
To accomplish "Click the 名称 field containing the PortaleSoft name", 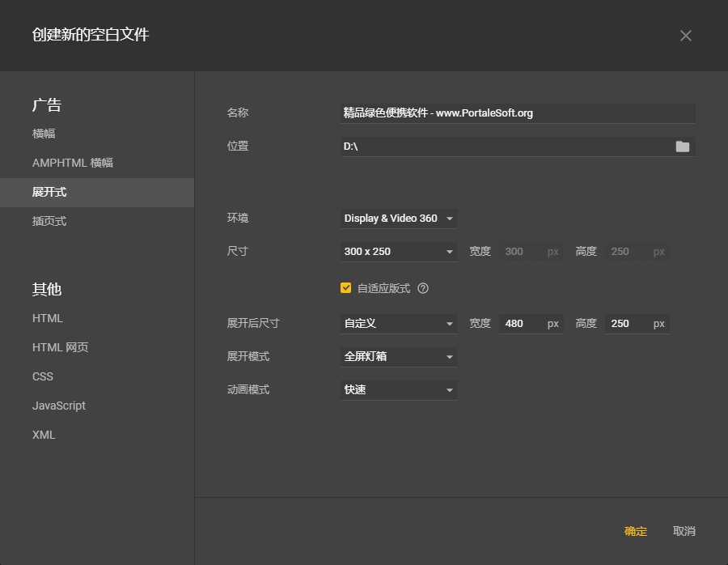I will click(x=518, y=113).
